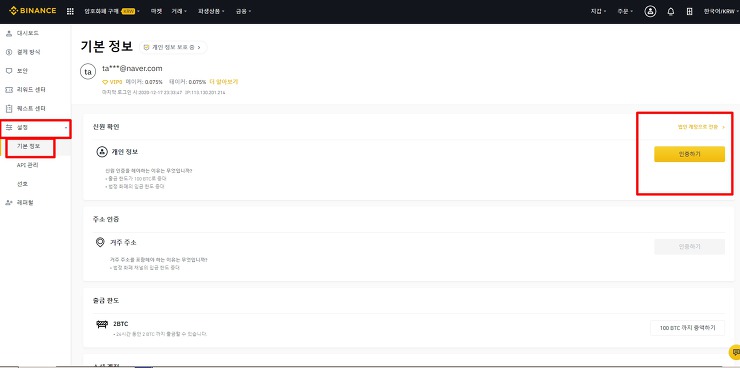Click the dashboard person icon in sidebar
Viewport: 740px width, 368px height.
(x=8, y=33)
